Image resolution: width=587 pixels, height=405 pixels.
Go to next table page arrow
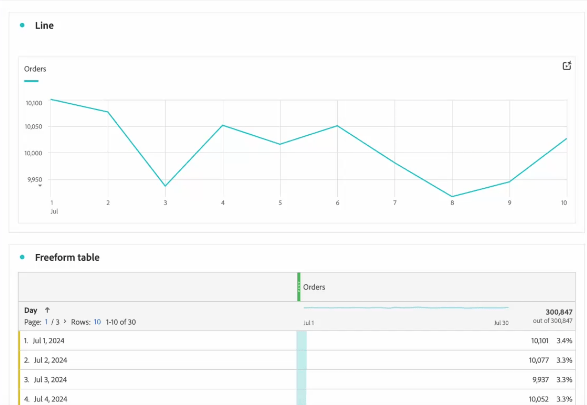coord(65,322)
